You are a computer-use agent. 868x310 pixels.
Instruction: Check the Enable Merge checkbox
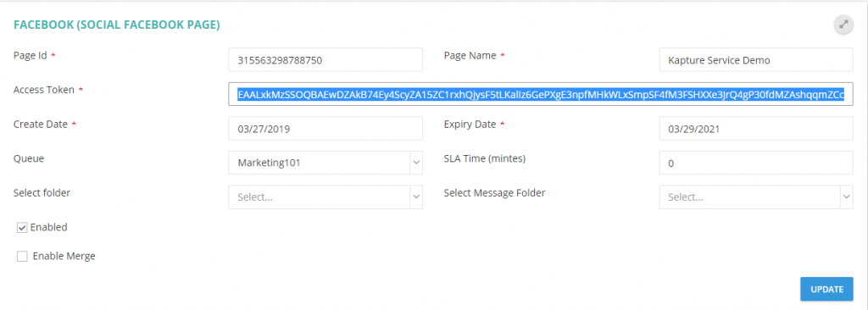point(22,257)
